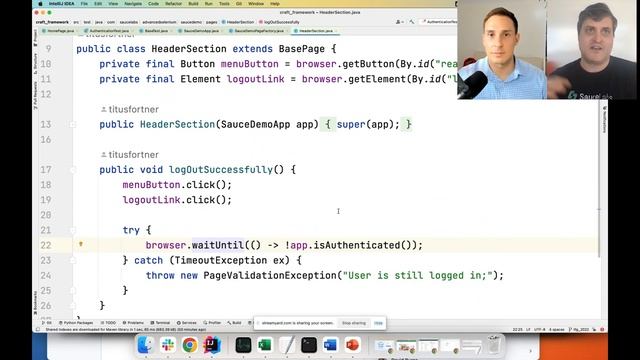The width and height of the screenshot is (640, 360).
Task: Stop sharing the screen
Action: pyautogui.click(x=353, y=323)
